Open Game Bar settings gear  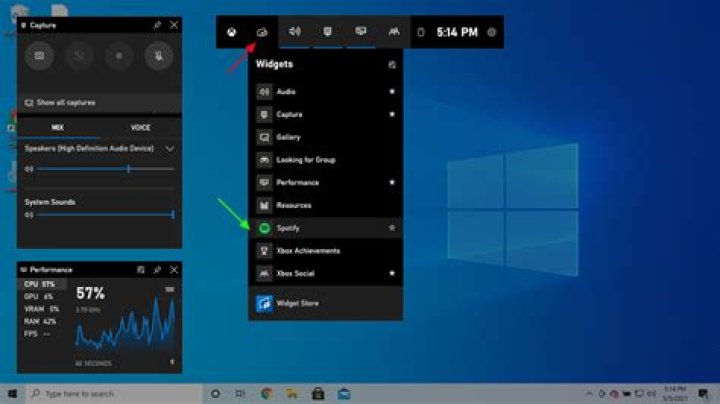tap(491, 32)
